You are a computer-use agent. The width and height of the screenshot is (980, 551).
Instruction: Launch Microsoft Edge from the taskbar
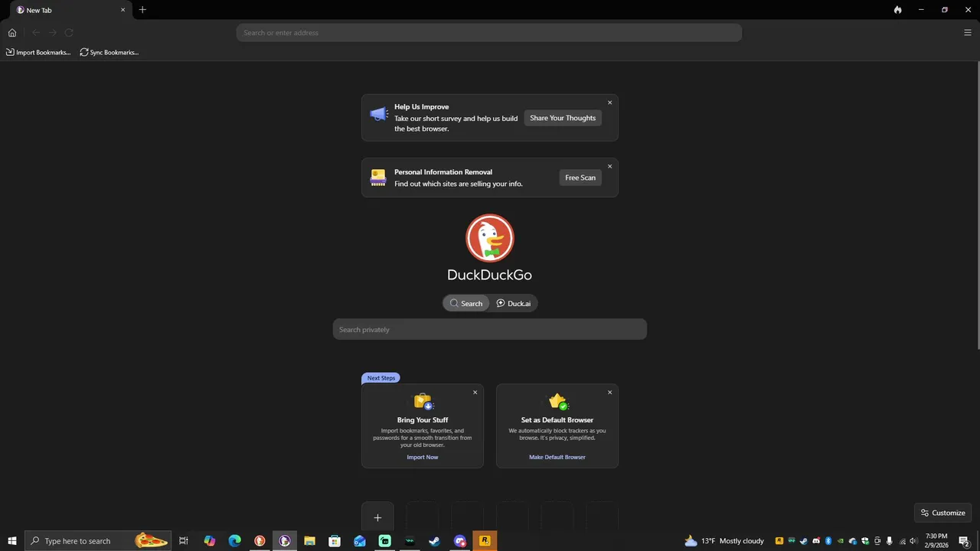(x=235, y=541)
